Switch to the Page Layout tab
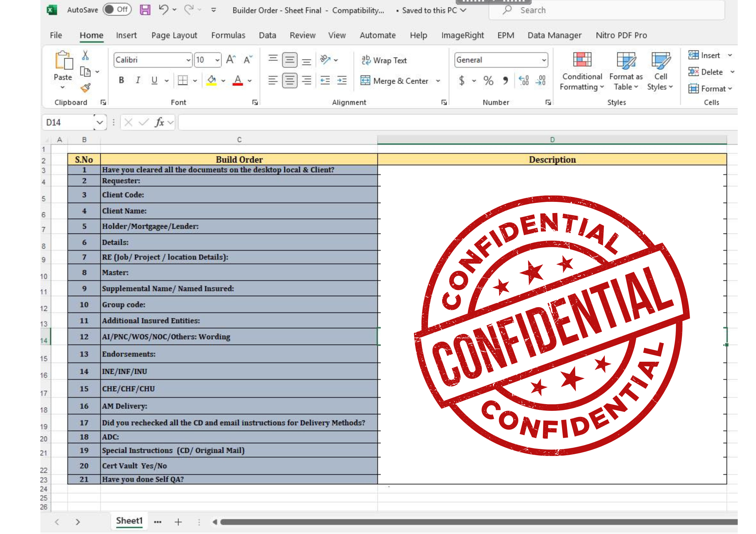Screen dimensions: 756x534 click(174, 35)
